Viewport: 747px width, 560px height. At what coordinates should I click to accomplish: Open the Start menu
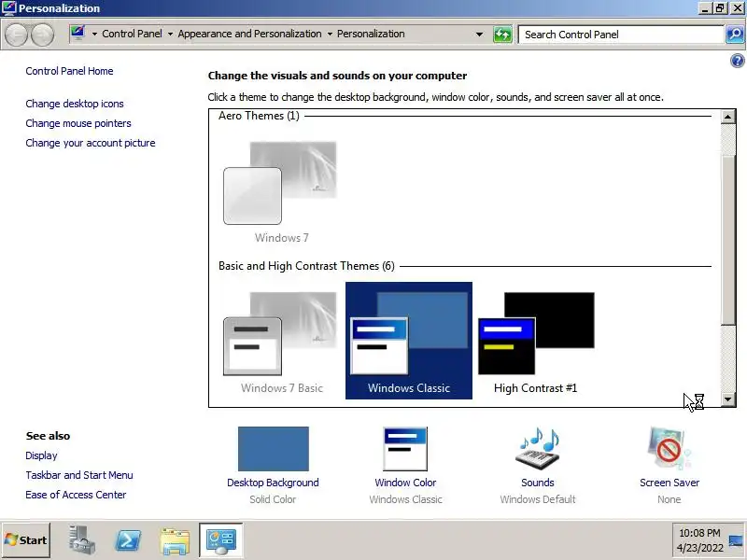click(x=26, y=540)
